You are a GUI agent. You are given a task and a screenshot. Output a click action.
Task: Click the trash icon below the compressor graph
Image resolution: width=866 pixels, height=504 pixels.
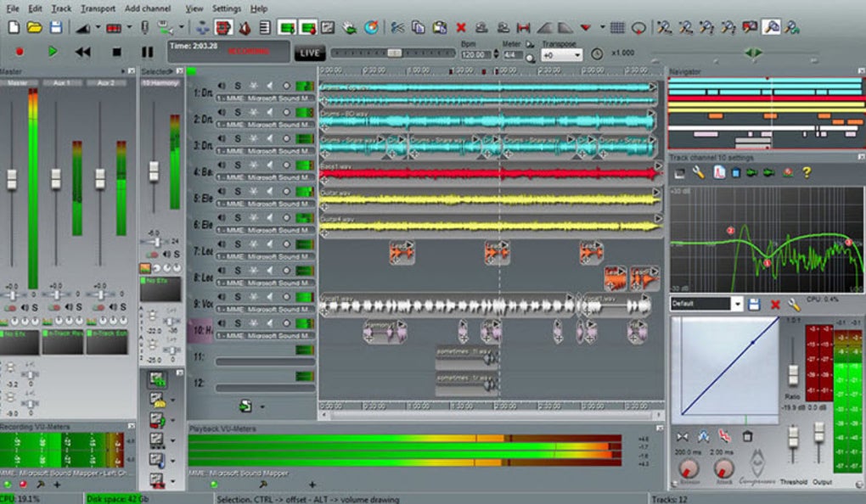[747, 437]
